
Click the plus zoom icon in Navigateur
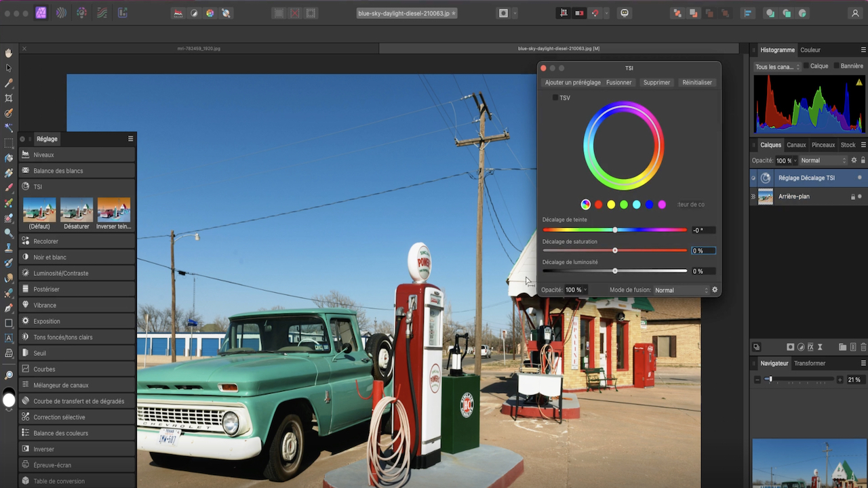pos(840,380)
